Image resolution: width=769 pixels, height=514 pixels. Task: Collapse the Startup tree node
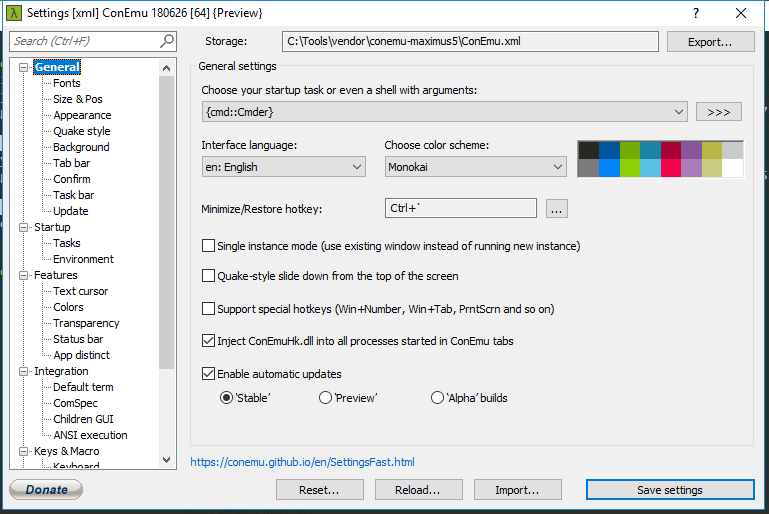click(x=24, y=227)
